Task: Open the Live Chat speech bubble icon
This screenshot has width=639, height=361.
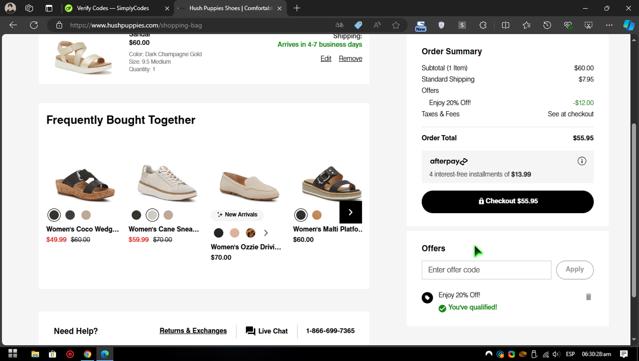Action: [x=250, y=331]
